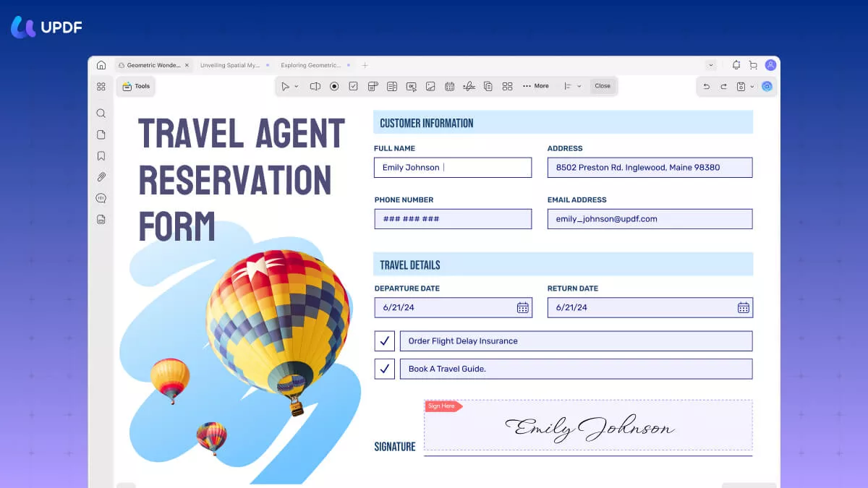868x488 pixels.
Task: Switch to the Exploring Geometric tab
Action: tap(312, 64)
